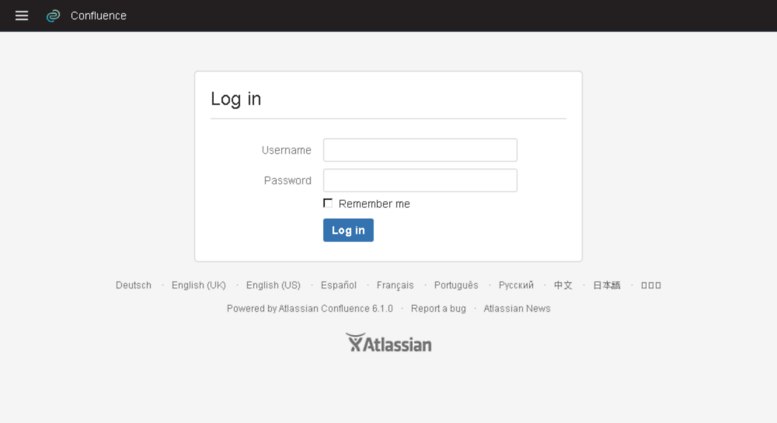This screenshot has width=777, height=423.
Task: Open the Report a bug link
Action: point(439,309)
